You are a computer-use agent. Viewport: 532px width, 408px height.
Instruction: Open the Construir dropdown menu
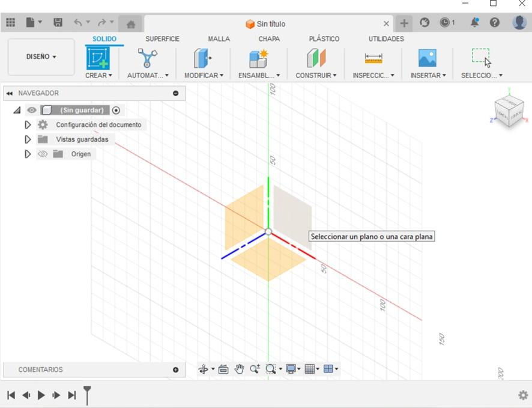316,75
